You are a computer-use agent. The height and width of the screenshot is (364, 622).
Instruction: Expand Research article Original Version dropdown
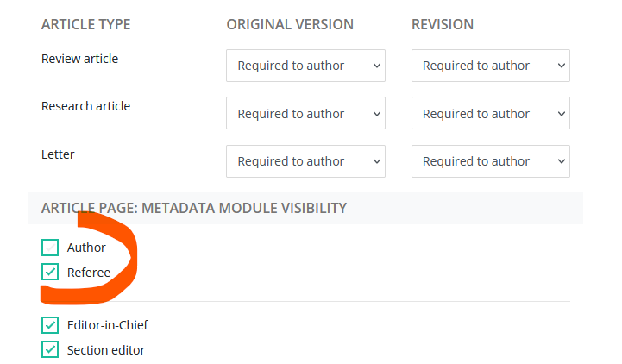point(305,114)
